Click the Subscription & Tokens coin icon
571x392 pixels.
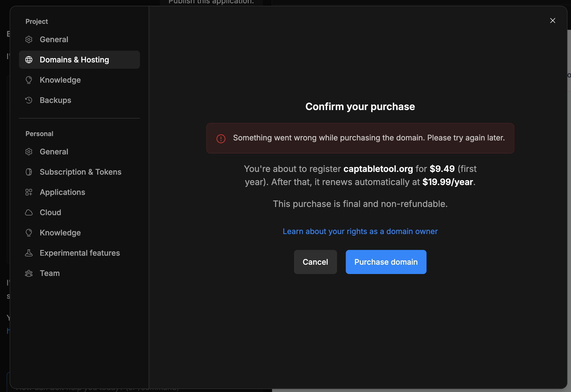[29, 172]
